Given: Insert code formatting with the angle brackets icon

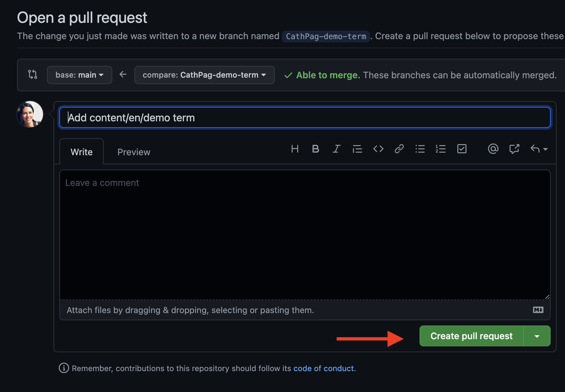Looking at the screenshot, I should 378,149.
